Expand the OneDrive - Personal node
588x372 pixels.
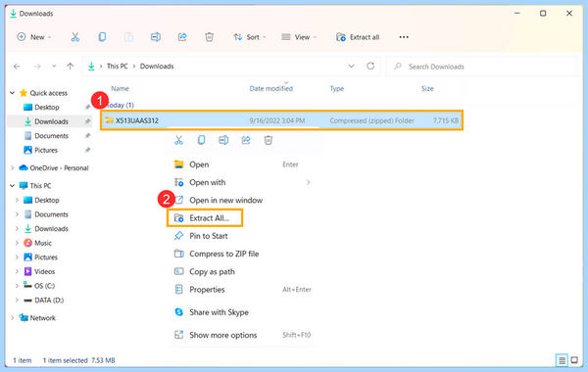pyautogui.click(x=13, y=167)
